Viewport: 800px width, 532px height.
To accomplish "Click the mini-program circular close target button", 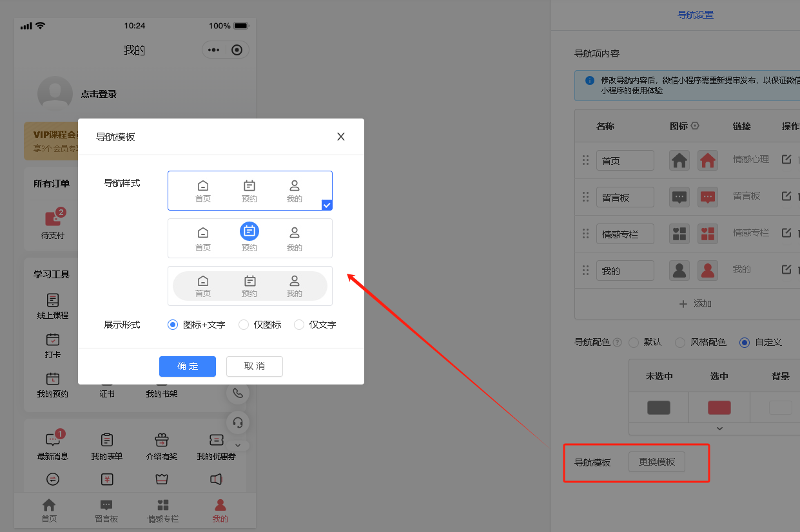I will coord(237,50).
